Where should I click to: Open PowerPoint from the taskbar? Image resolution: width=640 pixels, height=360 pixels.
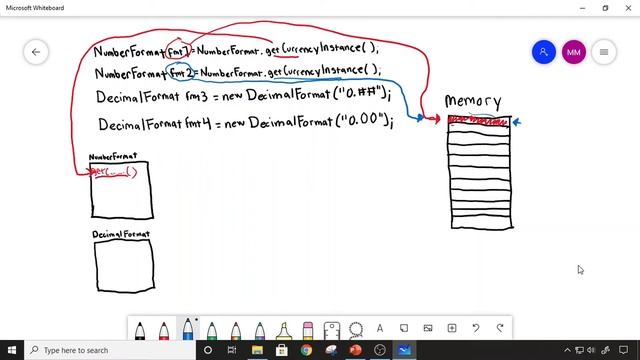(x=356, y=350)
